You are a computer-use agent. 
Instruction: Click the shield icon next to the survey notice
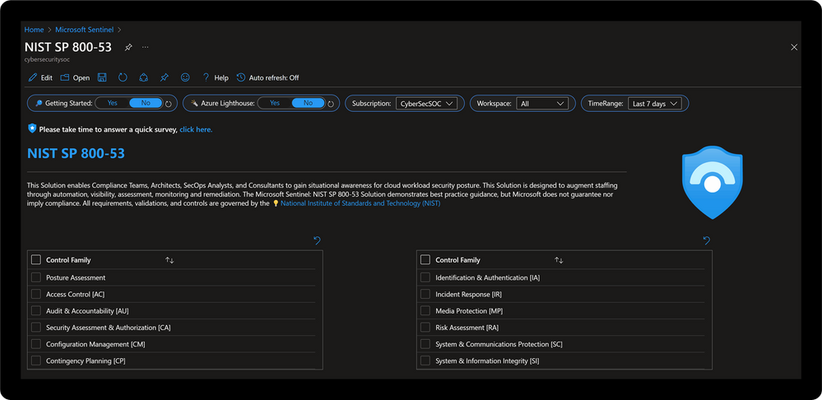(33, 128)
